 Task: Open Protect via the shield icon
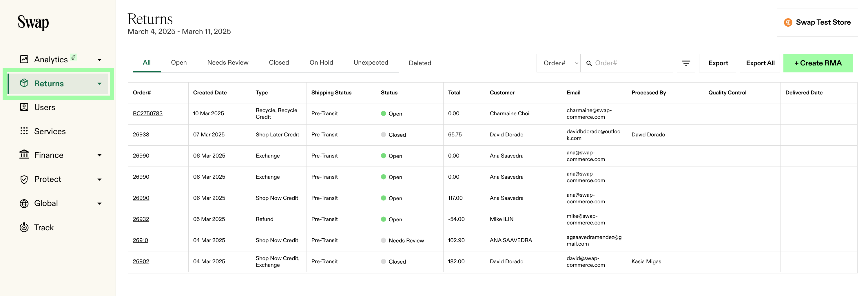point(24,179)
